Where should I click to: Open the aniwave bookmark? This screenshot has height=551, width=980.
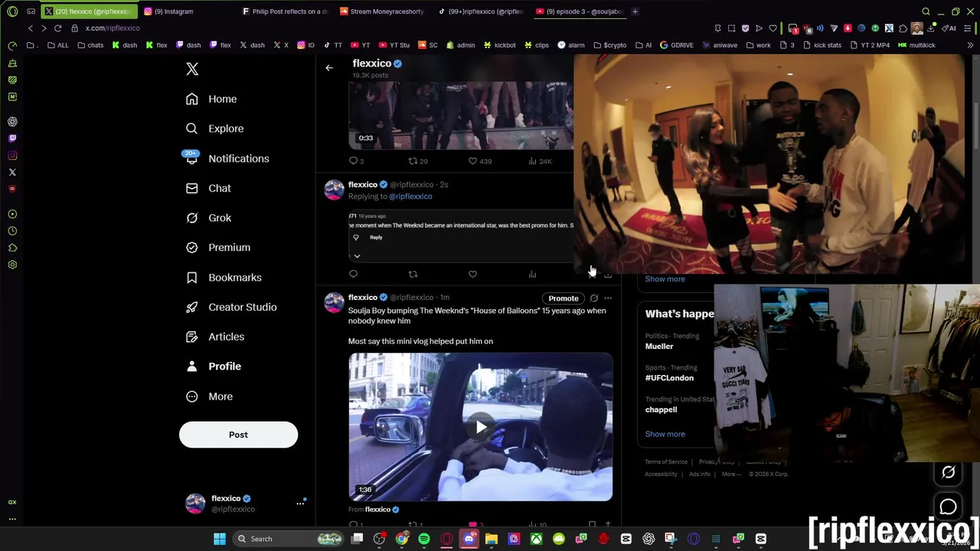[x=720, y=45]
